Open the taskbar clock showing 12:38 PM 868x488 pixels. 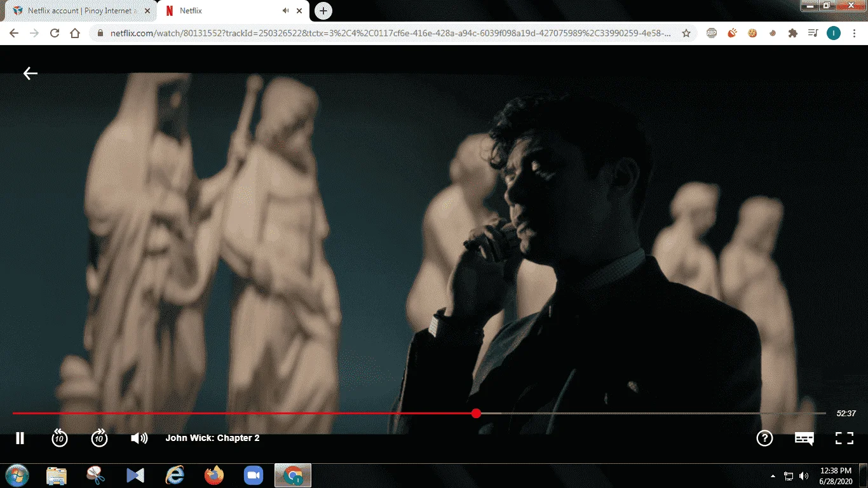pyautogui.click(x=836, y=475)
